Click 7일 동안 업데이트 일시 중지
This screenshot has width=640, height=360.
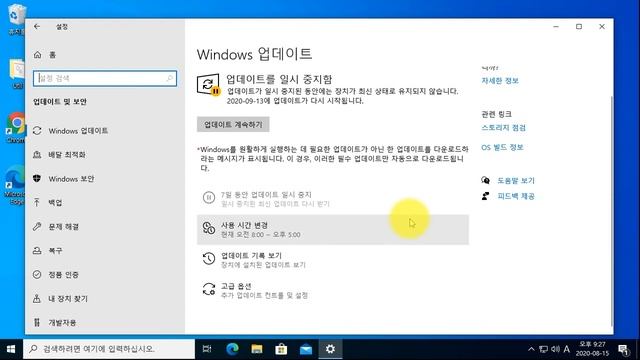point(333,199)
